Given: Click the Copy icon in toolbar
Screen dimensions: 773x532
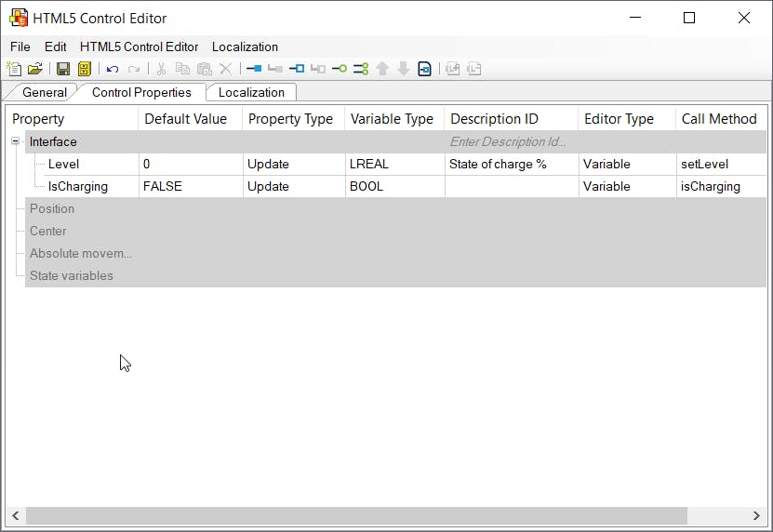Looking at the screenshot, I should pos(183,69).
